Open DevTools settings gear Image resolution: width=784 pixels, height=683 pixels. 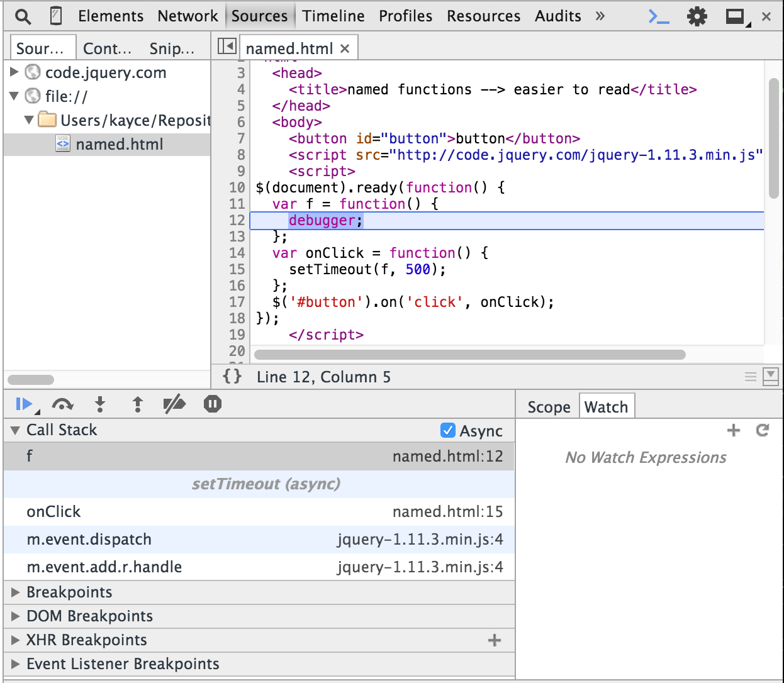click(697, 16)
